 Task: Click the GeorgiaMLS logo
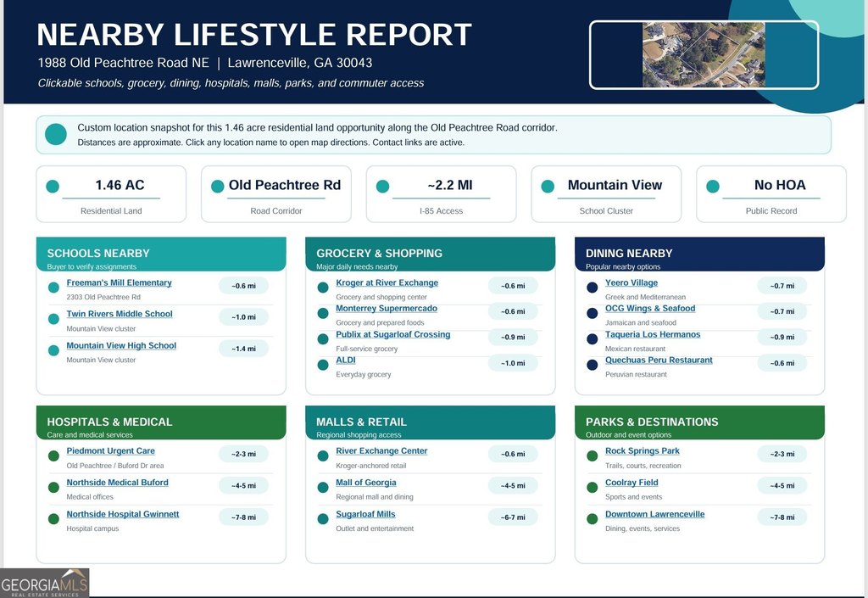(x=45, y=583)
